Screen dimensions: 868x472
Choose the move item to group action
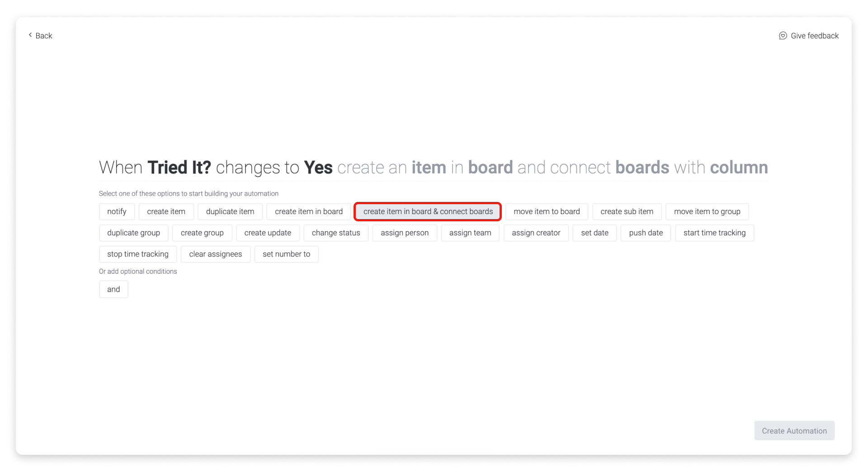point(707,211)
